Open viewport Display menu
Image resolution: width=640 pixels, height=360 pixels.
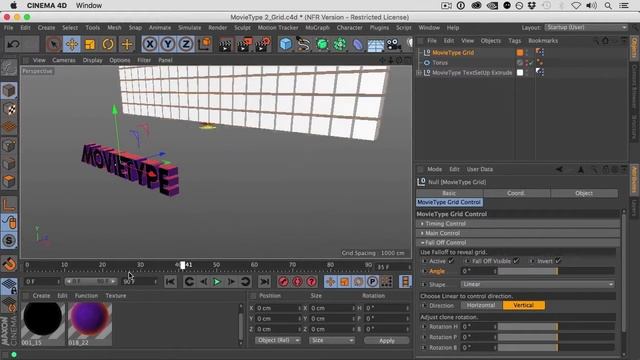[93, 60]
